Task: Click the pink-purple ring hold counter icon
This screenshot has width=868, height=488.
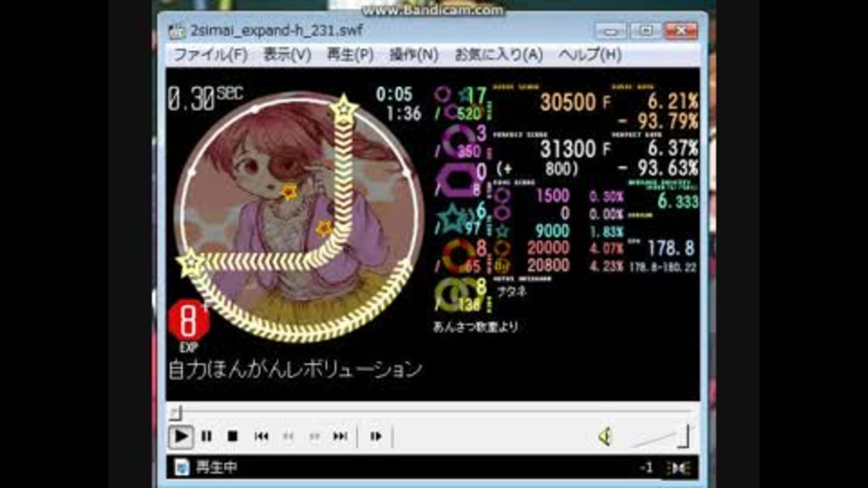Action: point(459,142)
